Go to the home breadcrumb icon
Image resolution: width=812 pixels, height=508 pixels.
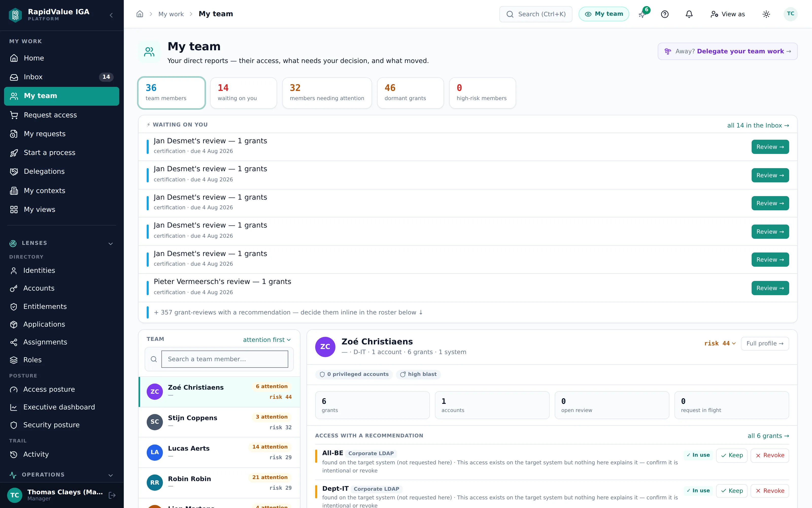click(x=140, y=14)
